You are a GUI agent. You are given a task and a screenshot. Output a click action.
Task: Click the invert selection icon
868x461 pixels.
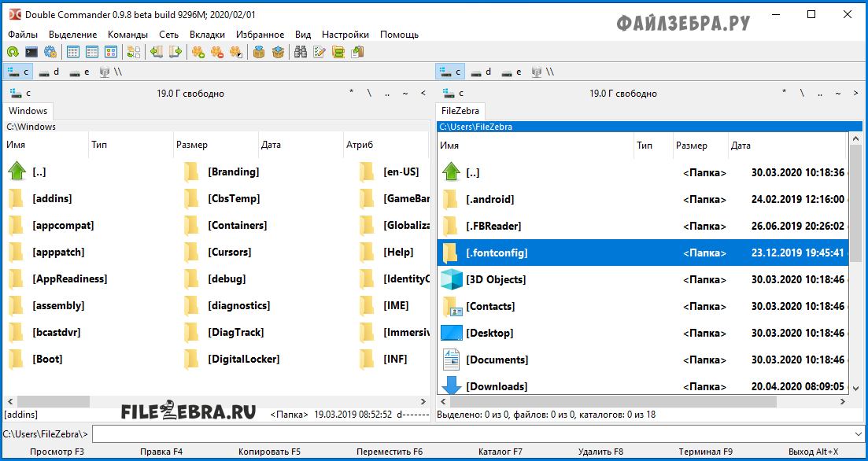tap(236, 52)
